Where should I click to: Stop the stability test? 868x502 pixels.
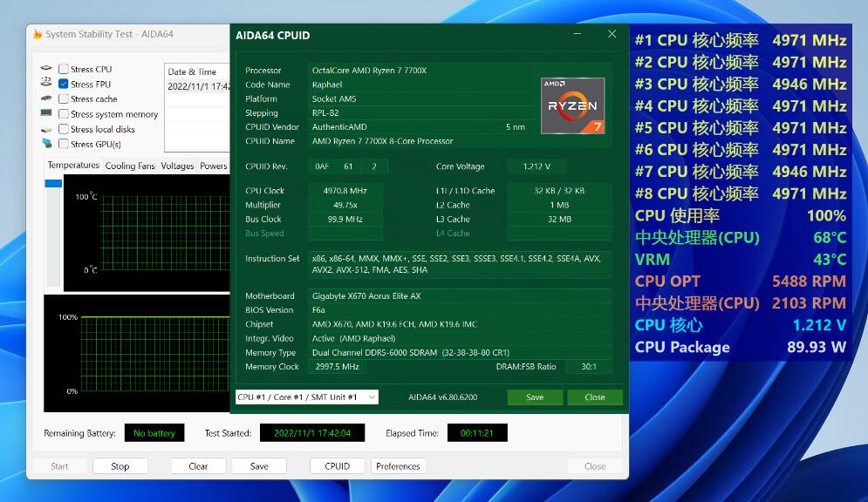tap(120, 466)
